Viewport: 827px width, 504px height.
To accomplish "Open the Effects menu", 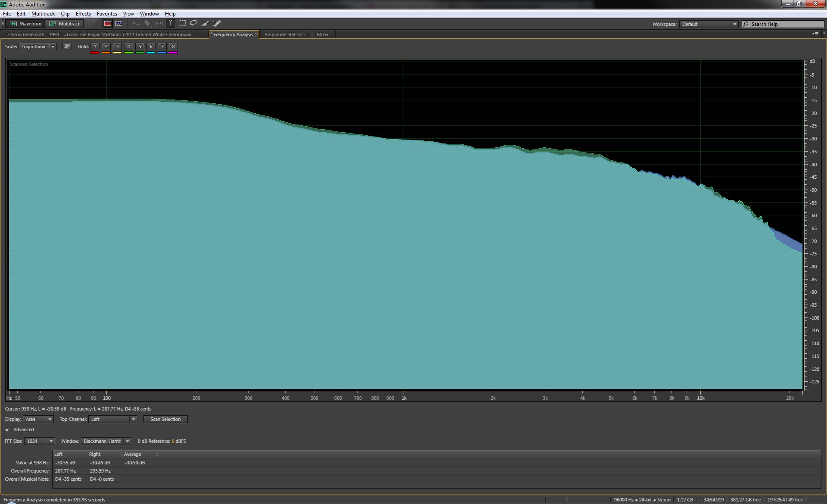I will click(83, 14).
